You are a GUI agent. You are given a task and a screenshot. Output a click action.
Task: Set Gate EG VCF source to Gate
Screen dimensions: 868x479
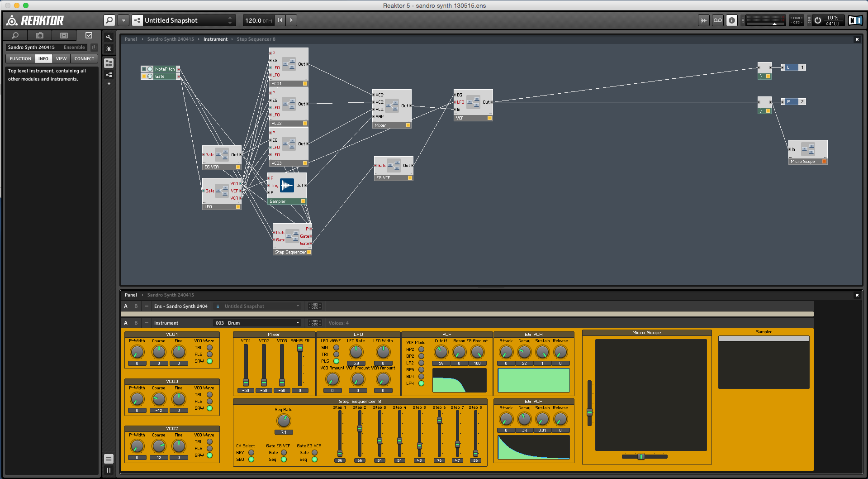click(x=284, y=452)
